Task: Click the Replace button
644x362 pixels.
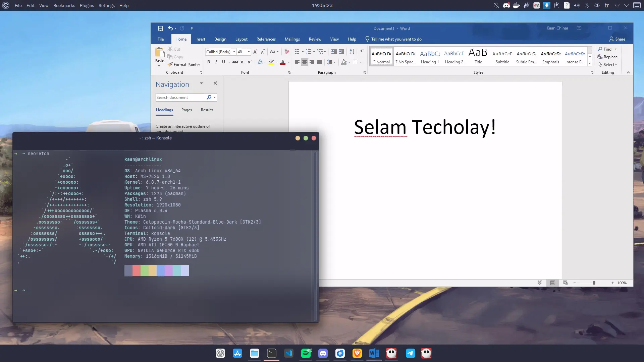Action: (607, 57)
